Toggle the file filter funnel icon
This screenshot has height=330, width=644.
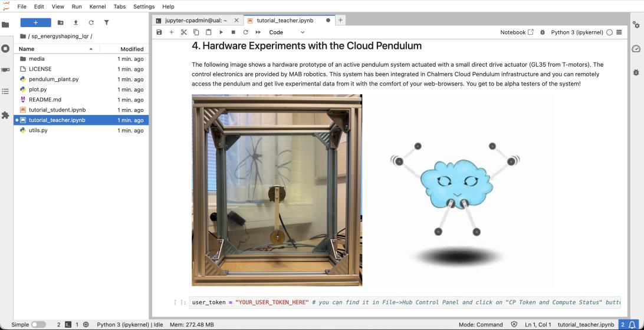coord(106,22)
